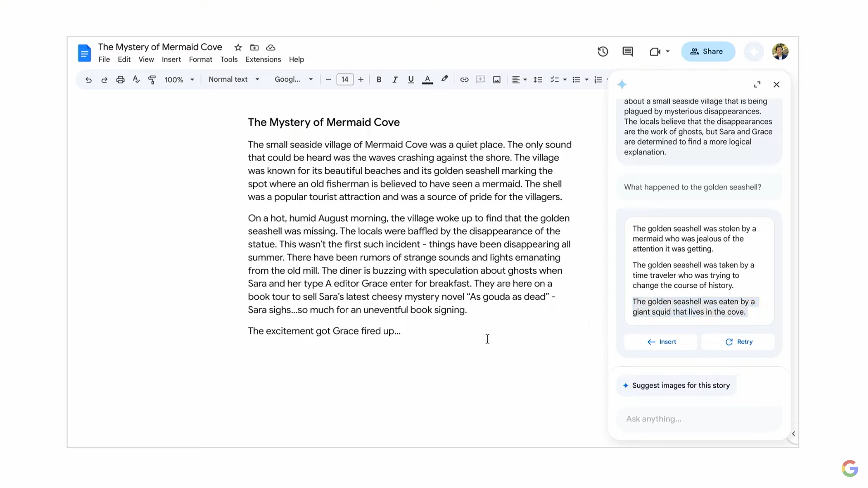Insert an image into the document
868x488 pixels.
tap(497, 79)
